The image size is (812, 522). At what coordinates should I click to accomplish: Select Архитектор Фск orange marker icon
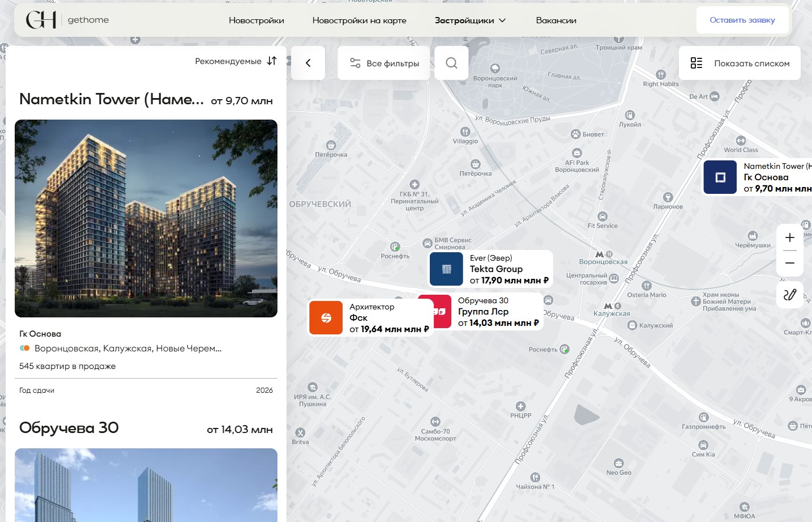pyautogui.click(x=326, y=317)
